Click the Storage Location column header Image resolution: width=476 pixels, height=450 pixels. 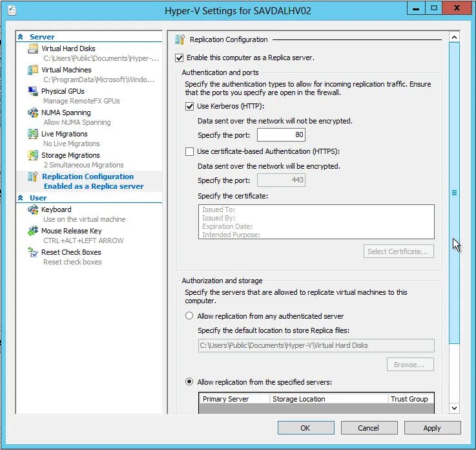coord(329,399)
